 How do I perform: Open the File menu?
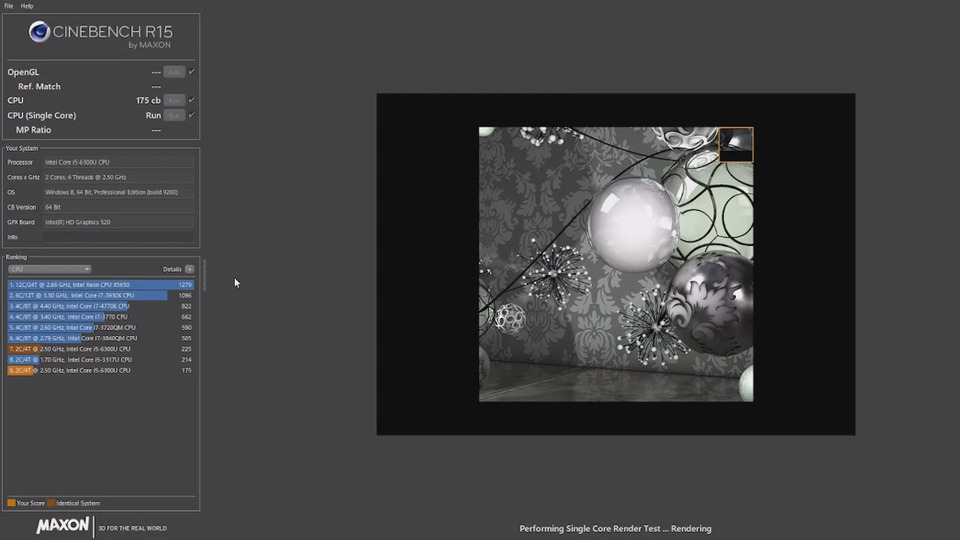(9, 6)
